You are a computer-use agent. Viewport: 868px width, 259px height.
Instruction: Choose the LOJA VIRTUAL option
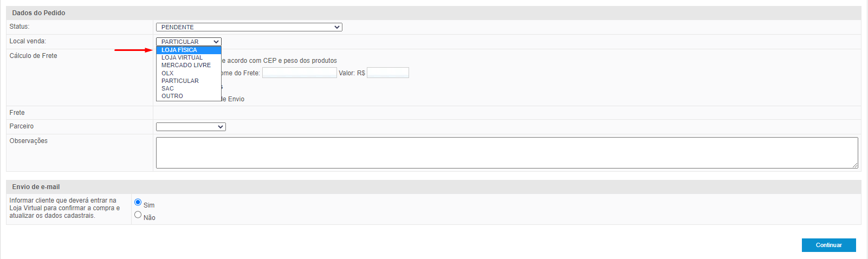pyautogui.click(x=182, y=57)
